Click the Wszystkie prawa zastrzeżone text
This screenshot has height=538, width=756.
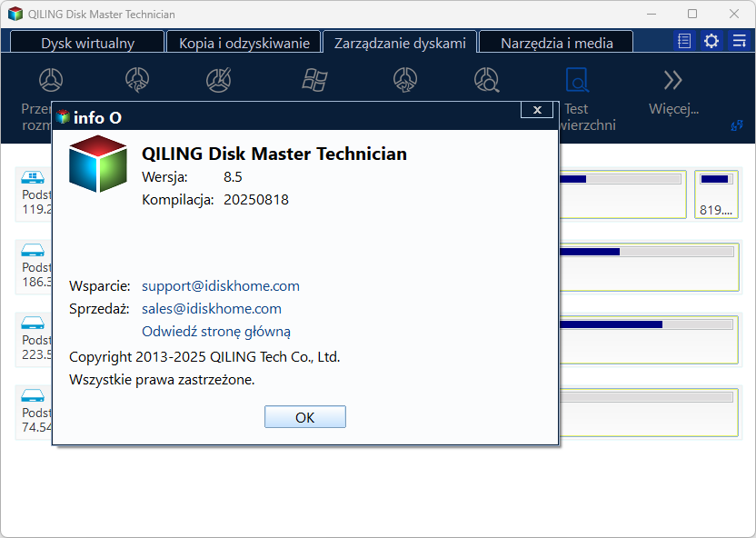pos(162,380)
